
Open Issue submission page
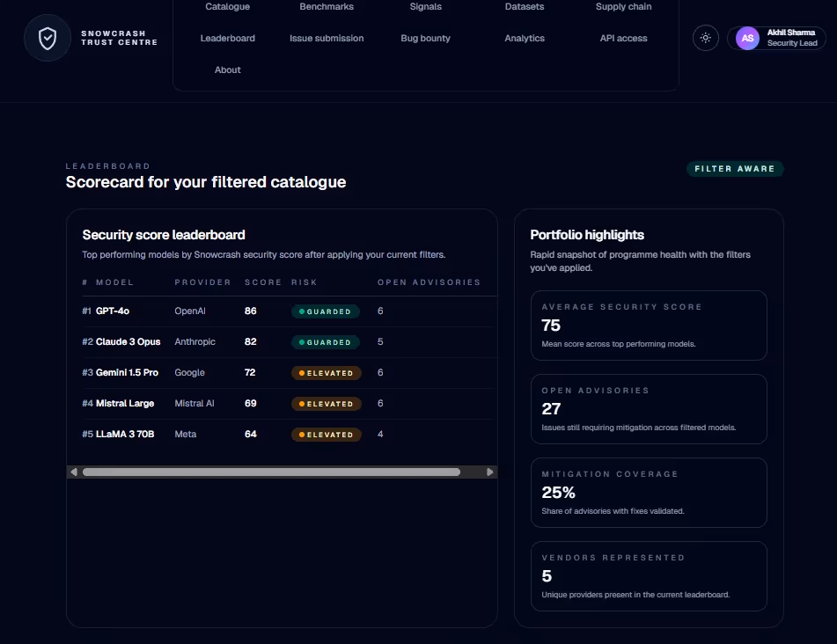(x=327, y=39)
